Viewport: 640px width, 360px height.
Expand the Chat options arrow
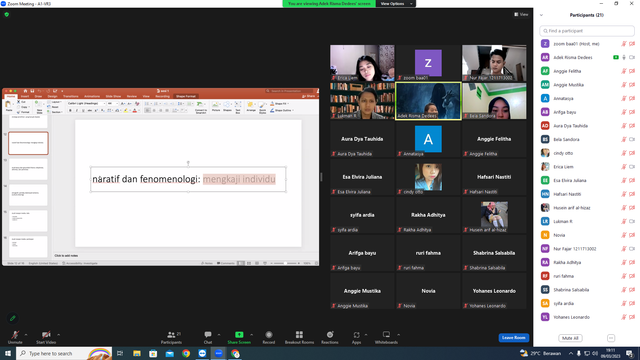(x=219, y=335)
